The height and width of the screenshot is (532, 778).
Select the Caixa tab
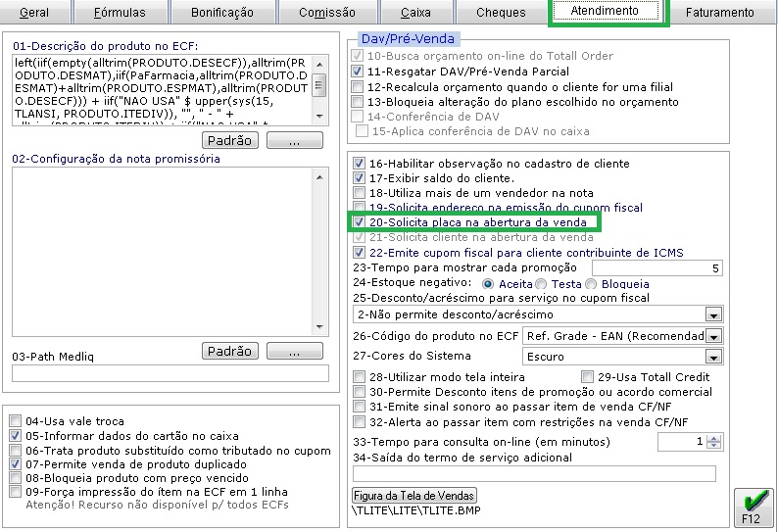415,12
